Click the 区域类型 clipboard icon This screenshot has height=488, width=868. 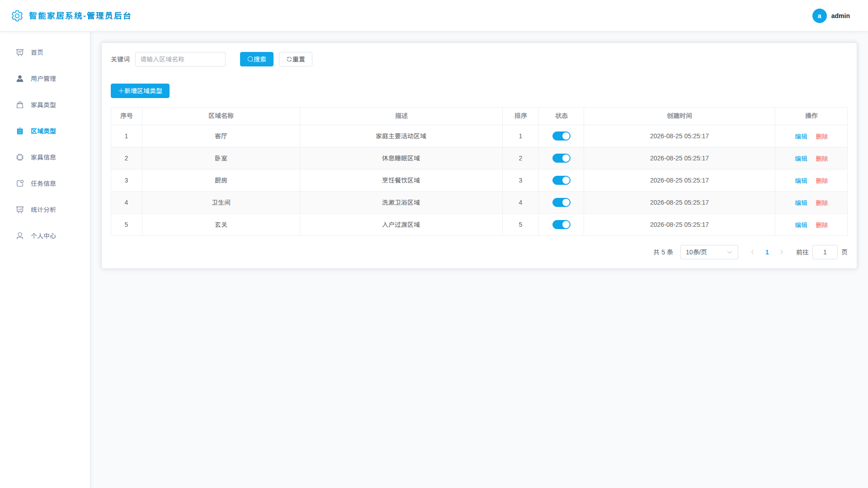pos(20,131)
